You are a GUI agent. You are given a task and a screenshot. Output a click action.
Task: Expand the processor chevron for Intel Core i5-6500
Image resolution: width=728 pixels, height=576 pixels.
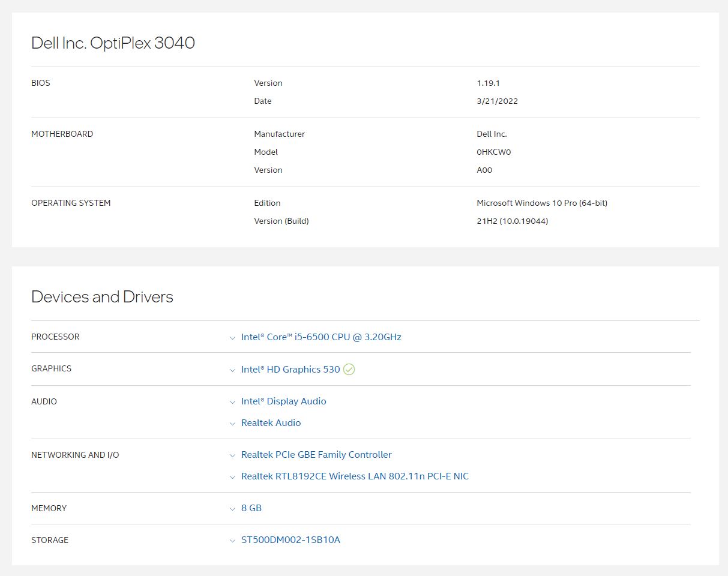click(232, 338)
